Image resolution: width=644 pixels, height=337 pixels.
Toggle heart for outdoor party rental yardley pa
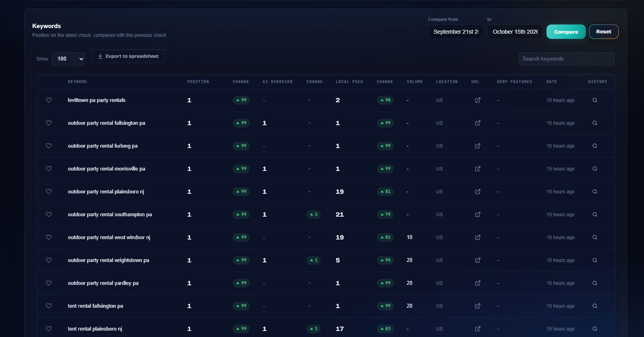[49, 283]
